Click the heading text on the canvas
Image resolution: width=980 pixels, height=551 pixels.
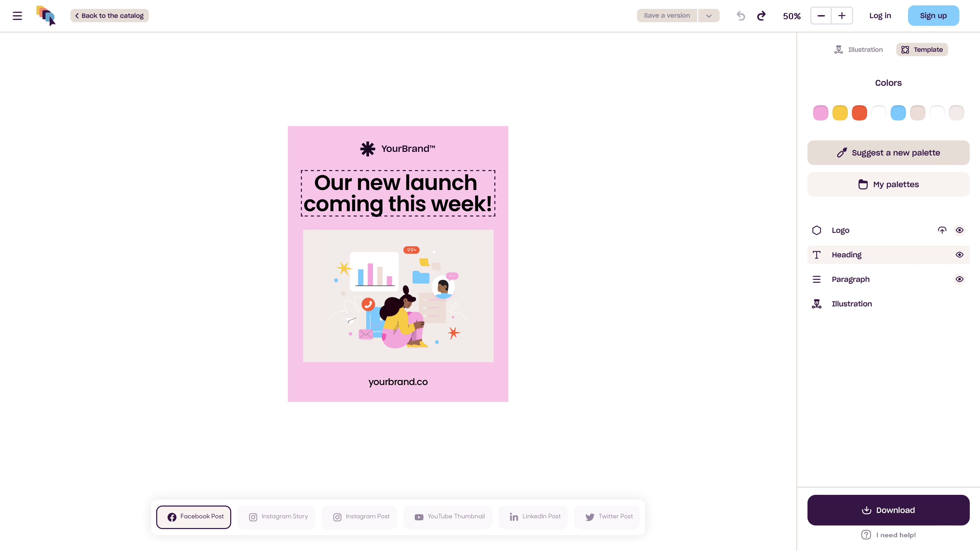398,193
